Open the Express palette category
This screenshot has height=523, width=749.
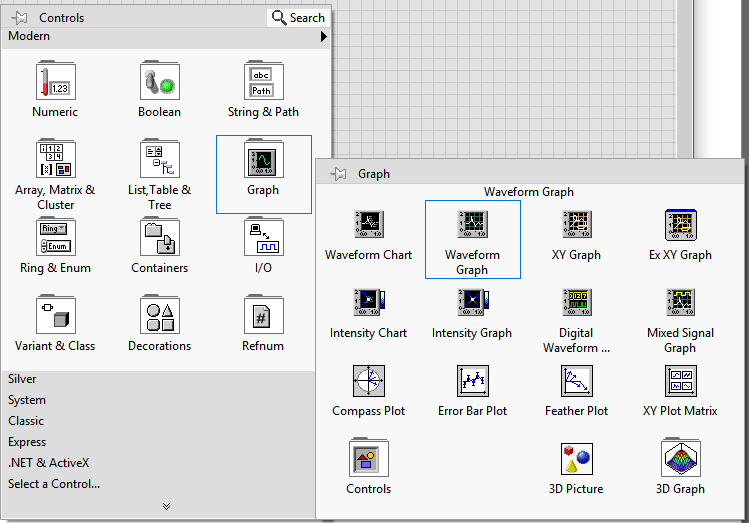point(27,442)
